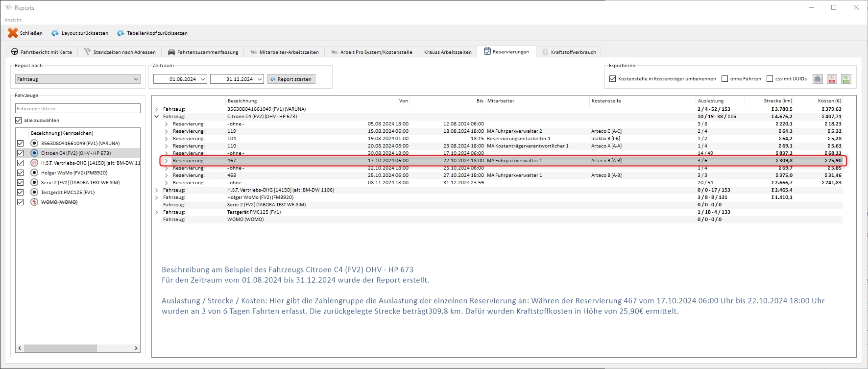The height and width of the screenshot is (369, 868).
Task: Open the 'Report nach' Fahrzeug dropdown
Action: point(77,79)
